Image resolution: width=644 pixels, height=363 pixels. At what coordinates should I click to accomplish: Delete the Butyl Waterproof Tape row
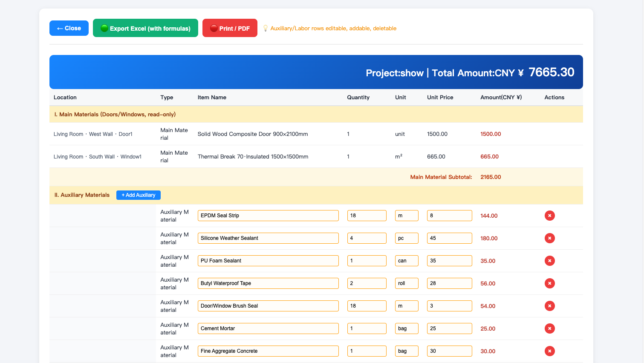pyautogui.click(x=549, y=283)
